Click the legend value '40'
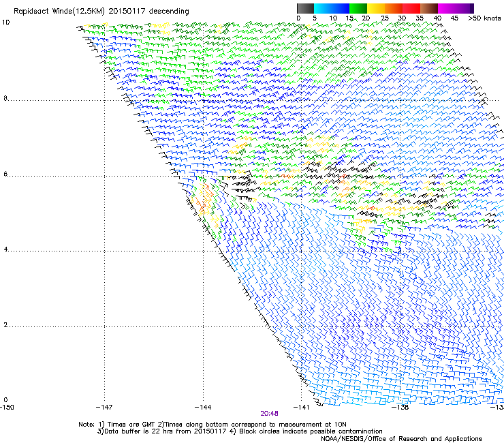The image size is (504, 443). 437,18
